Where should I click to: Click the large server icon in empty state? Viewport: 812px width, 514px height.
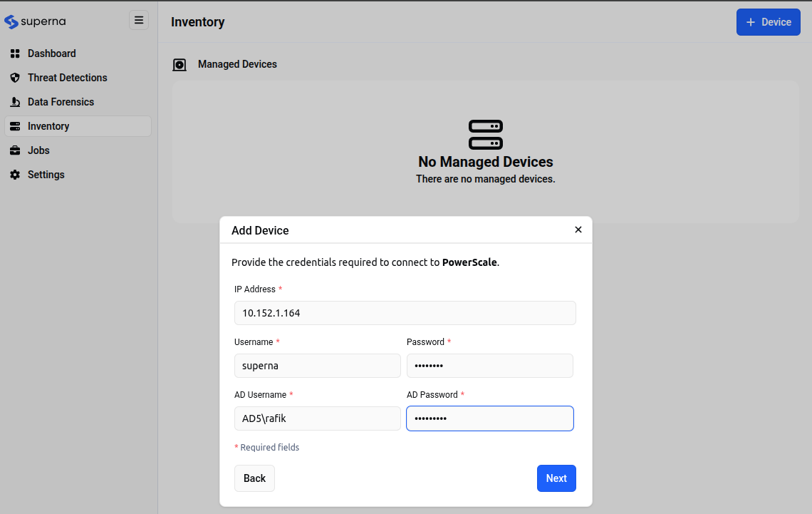[x=485, y=135]
